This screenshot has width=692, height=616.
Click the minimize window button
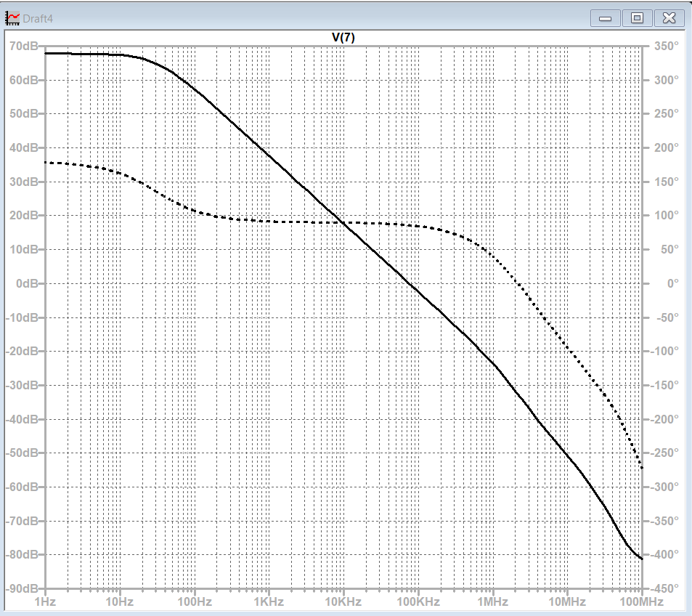click(605, 17)
